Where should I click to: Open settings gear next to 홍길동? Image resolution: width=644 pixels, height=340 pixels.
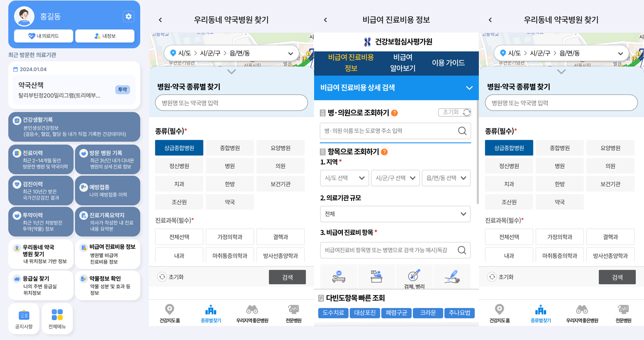pyautogui.click(x=129, y=16)
